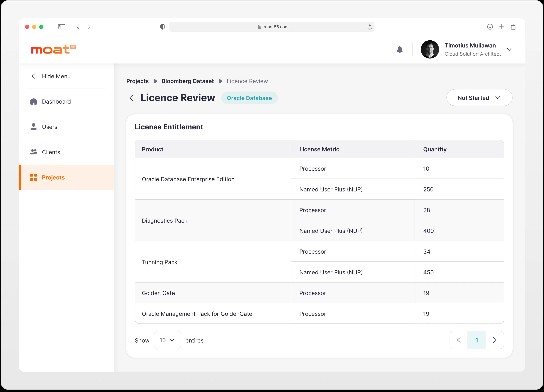Click the Users person icon
The image size is (544, 392).
(34, 127)
